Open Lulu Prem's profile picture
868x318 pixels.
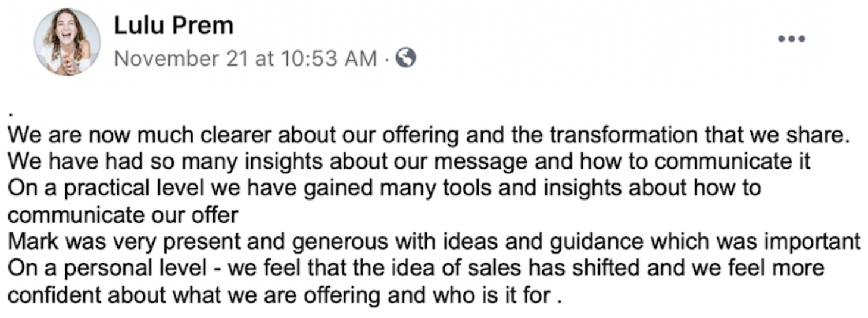67,42
